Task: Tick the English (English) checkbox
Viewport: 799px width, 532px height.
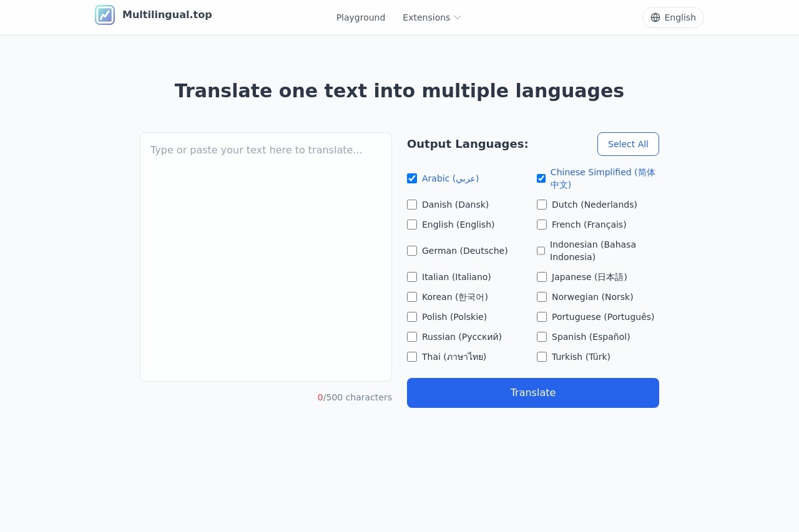Action: click(412, 225)
